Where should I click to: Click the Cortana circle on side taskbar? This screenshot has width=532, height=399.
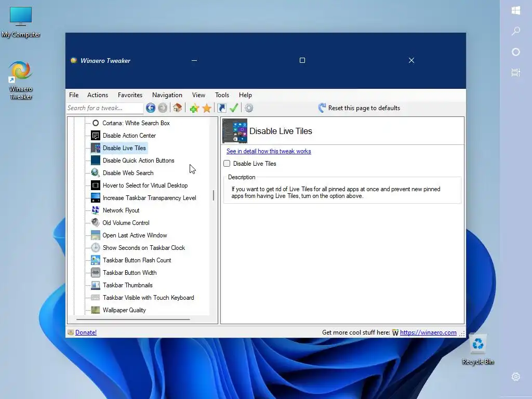(x=516, y=52)
